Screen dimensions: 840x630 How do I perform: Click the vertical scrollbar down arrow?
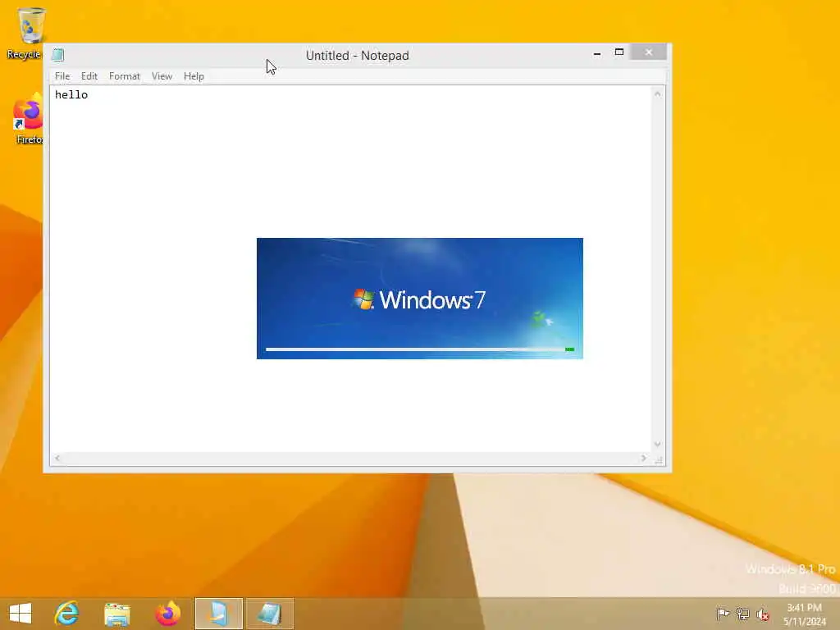coord(657,444)
